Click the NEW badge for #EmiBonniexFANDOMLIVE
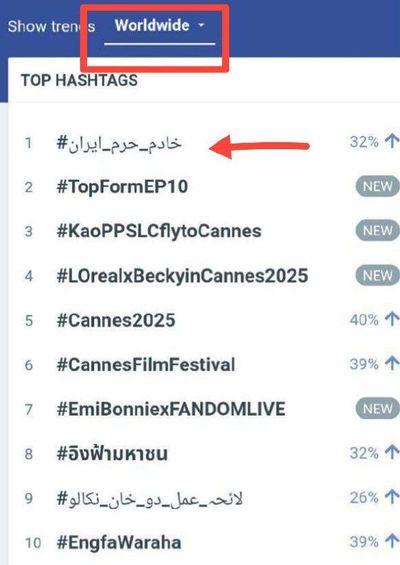 [377, 409]
